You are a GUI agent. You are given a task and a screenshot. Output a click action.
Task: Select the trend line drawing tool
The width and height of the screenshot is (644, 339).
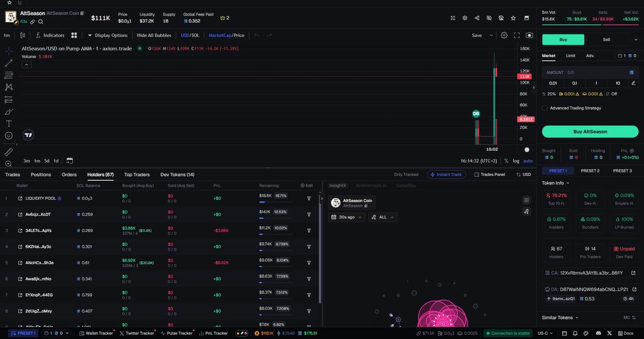(x=9, y=63)
